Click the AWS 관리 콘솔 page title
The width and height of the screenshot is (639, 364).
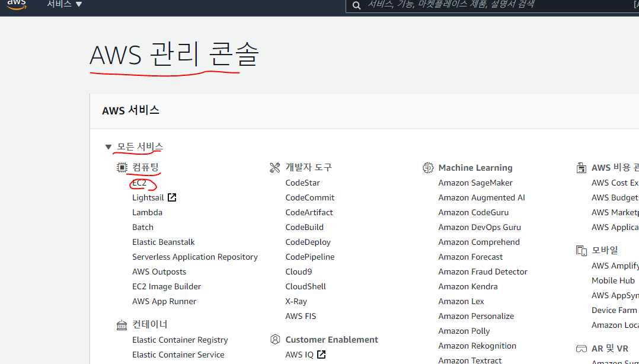coord(174,54)
